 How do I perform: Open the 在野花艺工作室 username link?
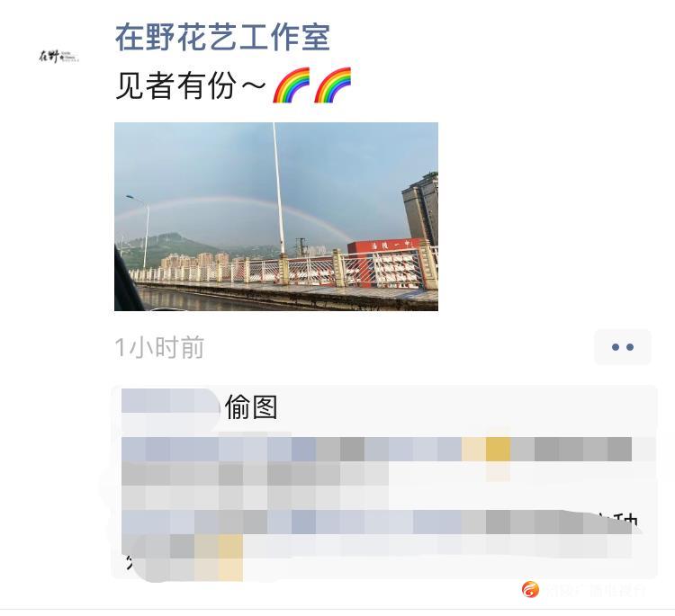tap(222, 38)
